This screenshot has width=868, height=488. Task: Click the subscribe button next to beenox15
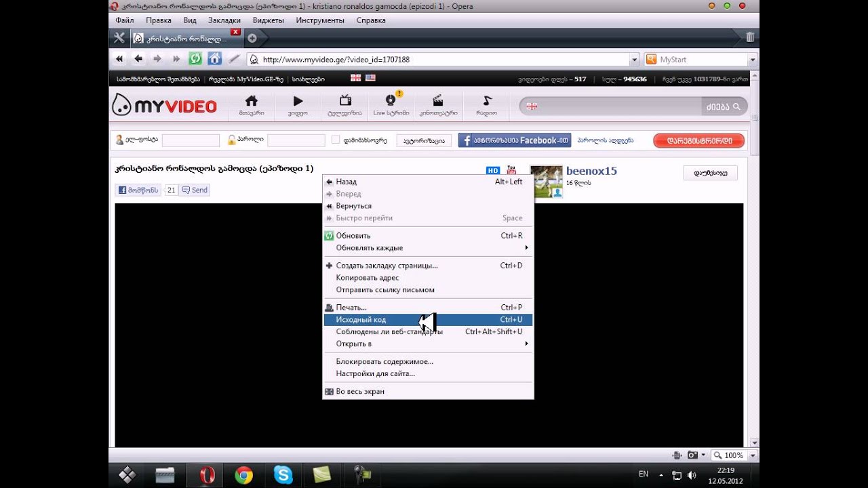[x=710, y=174]
